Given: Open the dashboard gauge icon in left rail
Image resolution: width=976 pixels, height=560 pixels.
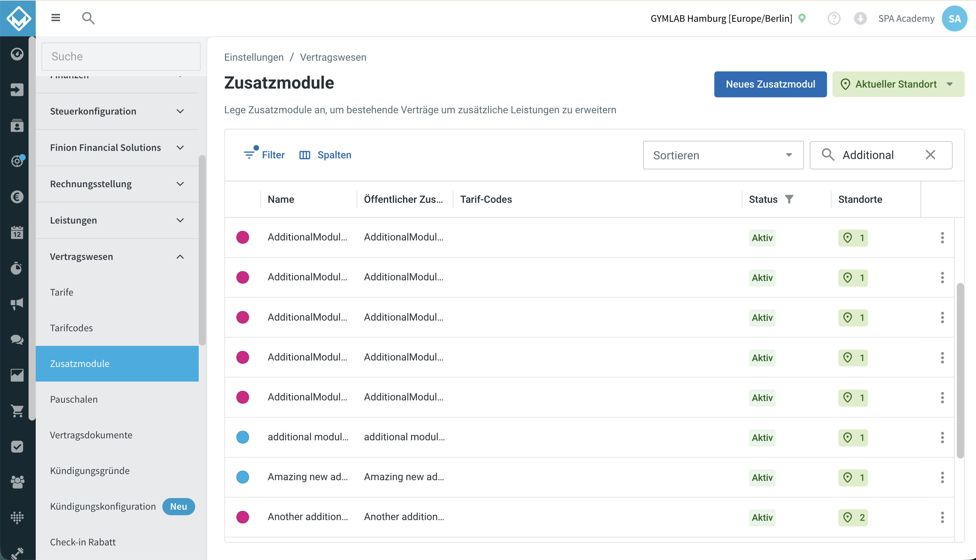Looking at the screenshot, I should click(x=17, y=54).
